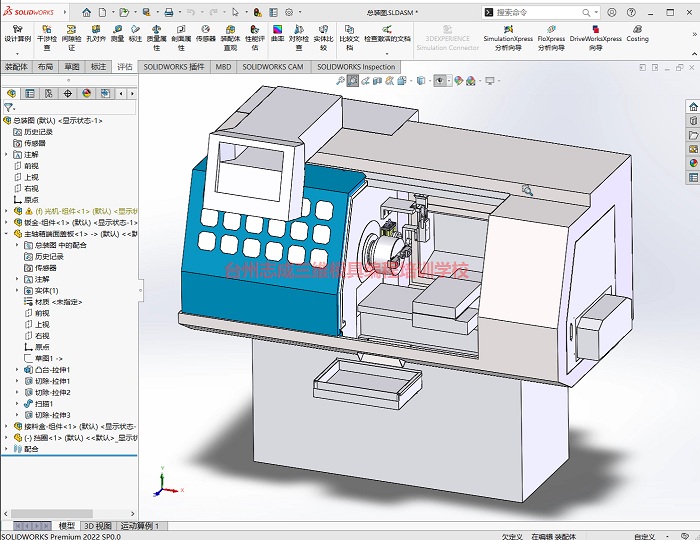Expand the 注解 annotations node under 总装图
This screenshot has width=700, height=540.
[6, 154]
